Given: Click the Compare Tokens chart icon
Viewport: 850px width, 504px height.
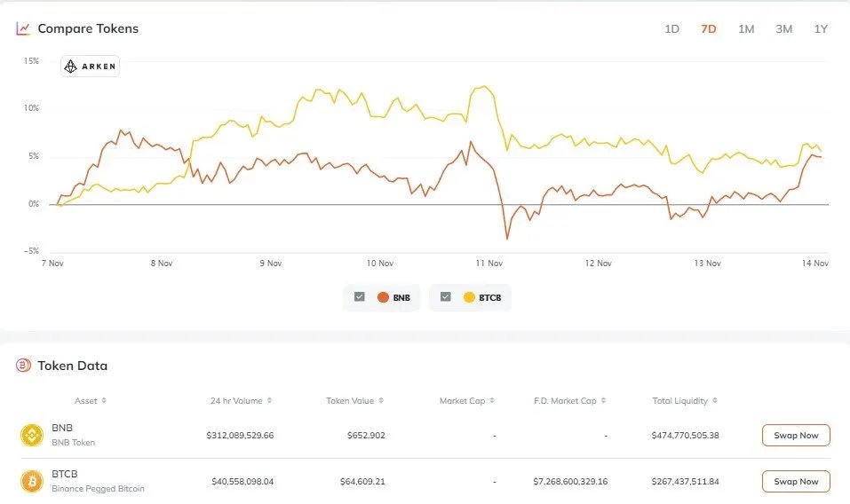Looking at the screenshot, I should pos(23,28).
